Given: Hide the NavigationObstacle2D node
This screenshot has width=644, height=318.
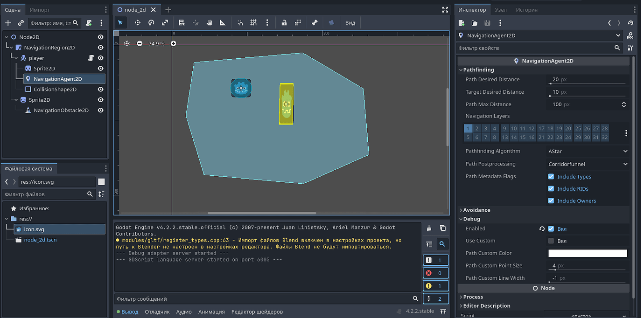Looking at the screenshot, I should pyautogui.click(x=100, y=111).
